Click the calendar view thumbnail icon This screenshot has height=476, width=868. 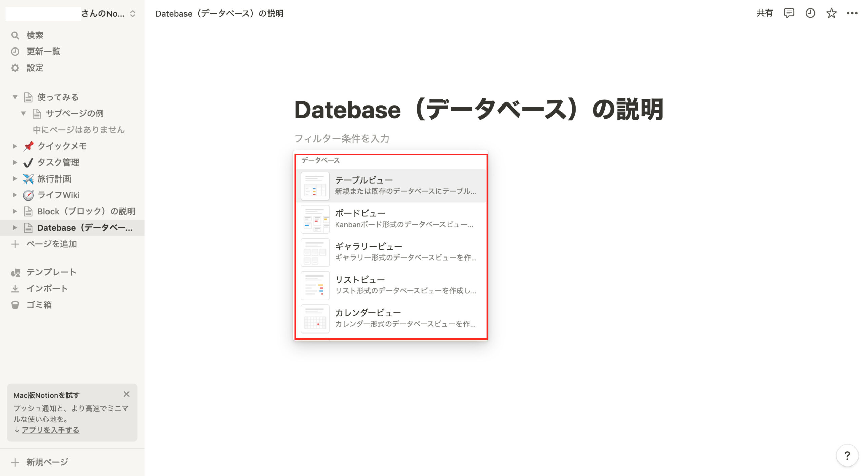pos(315,319)
